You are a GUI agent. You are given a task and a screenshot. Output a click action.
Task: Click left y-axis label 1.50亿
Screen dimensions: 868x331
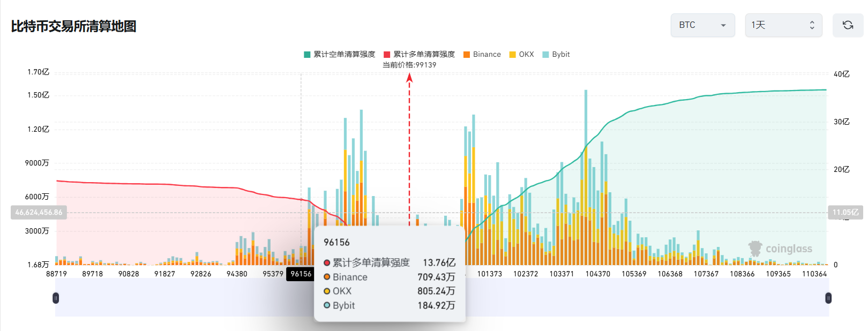[39, 95]
